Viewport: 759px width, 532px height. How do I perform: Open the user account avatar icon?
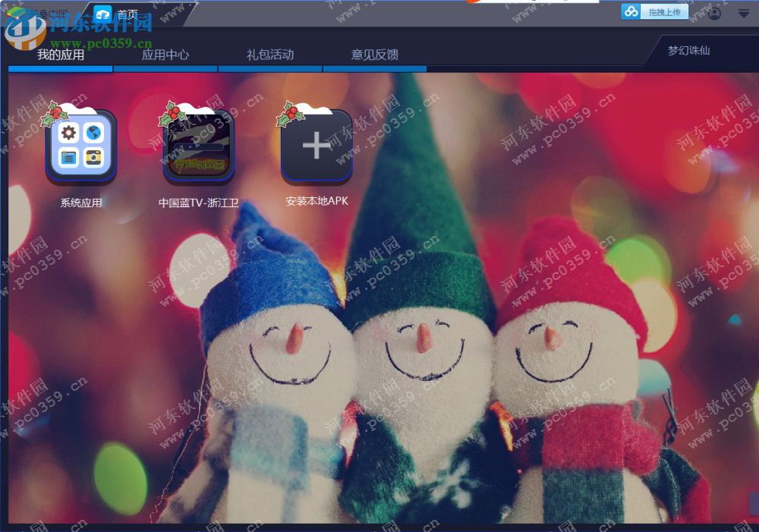[714, 11]
